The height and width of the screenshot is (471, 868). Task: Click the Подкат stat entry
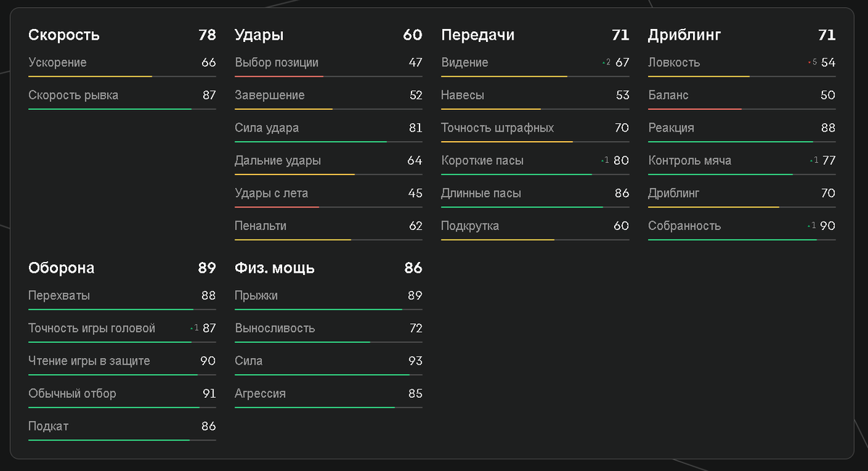pyautogui.click(x=47, y=426)
